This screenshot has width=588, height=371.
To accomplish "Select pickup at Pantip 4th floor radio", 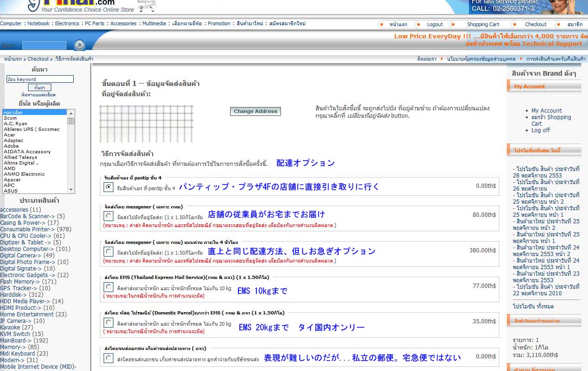I will pos(108,187).
